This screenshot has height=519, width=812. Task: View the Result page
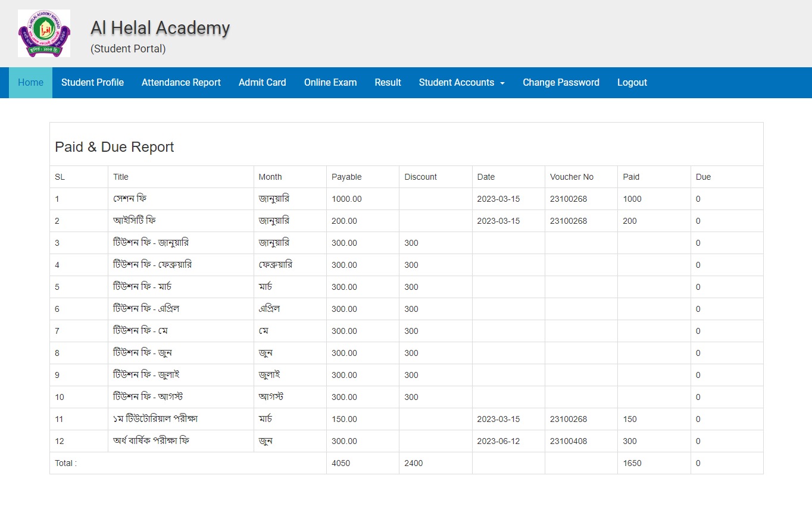[388, 83]
